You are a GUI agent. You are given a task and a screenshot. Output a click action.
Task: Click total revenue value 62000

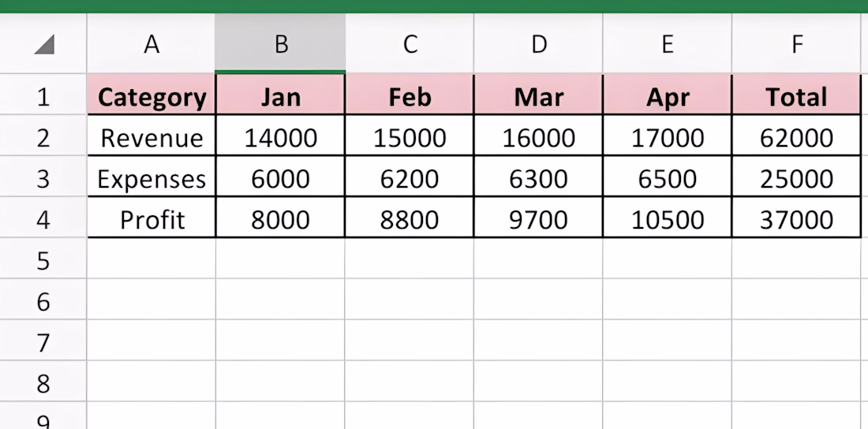click(796, 138)
